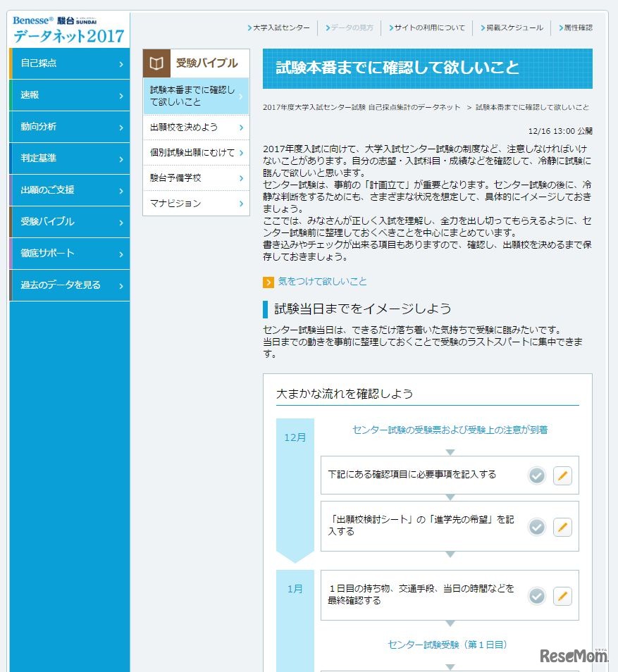618x672 pixels.
Task: Open 動向分析 in the left sidebar
Action: (x=70, y=127)
